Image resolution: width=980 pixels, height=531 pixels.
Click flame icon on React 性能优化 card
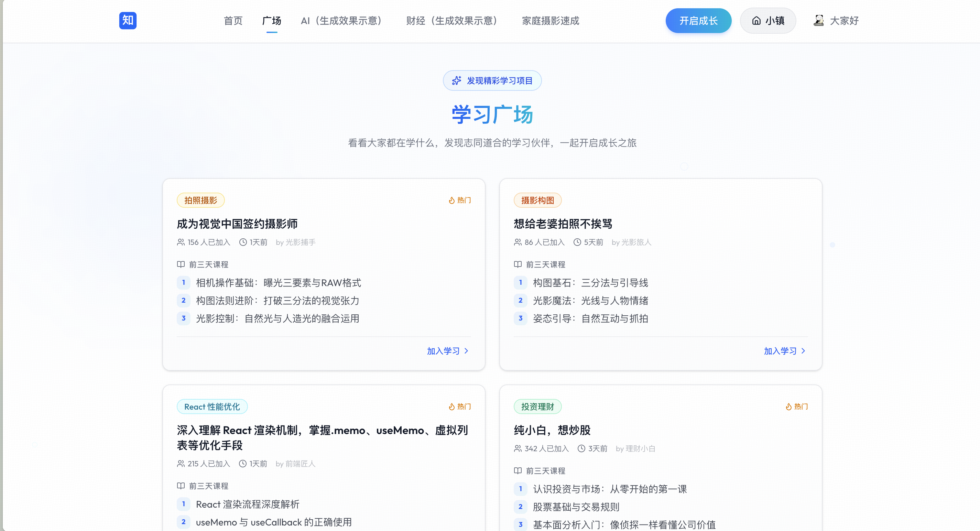[x=451, y=407]
